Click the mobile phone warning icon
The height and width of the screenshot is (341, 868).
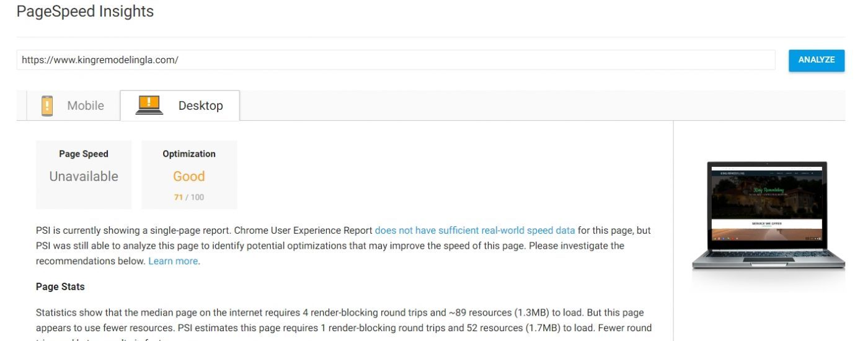pyautogui.click(x=47, y=105)
